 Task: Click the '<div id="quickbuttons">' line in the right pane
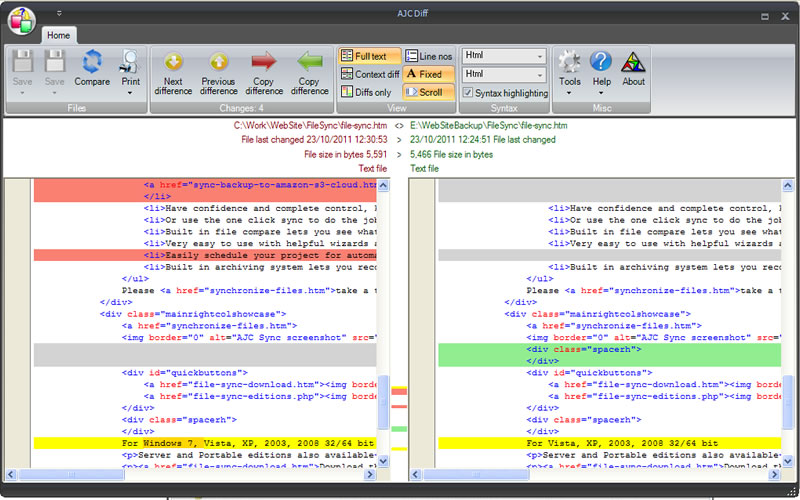pos(589,372)
